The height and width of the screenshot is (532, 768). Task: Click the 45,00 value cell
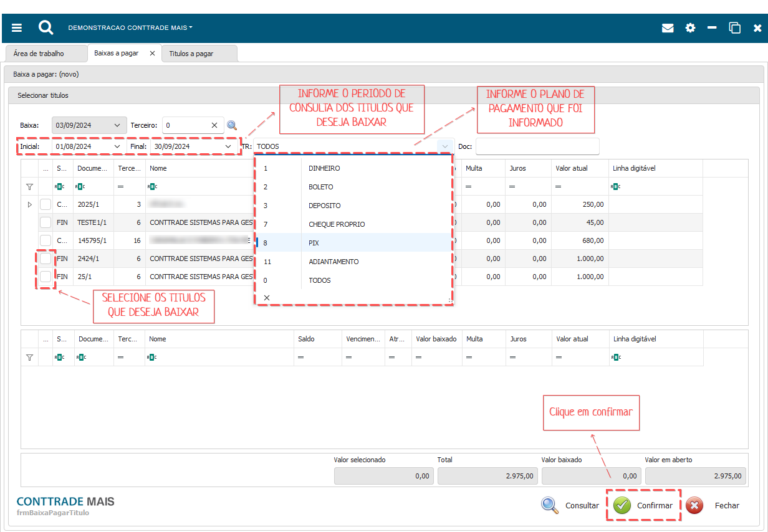(x=580, y=222)
